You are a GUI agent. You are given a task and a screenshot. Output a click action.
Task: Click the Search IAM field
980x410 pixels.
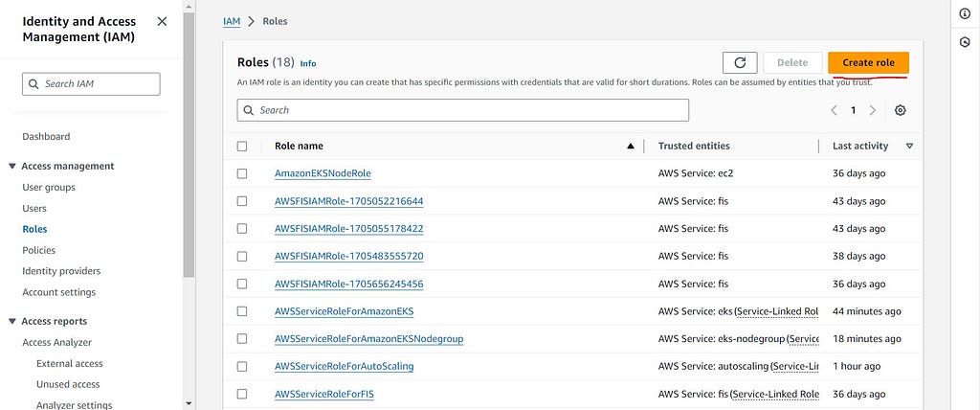pos(91,84)
